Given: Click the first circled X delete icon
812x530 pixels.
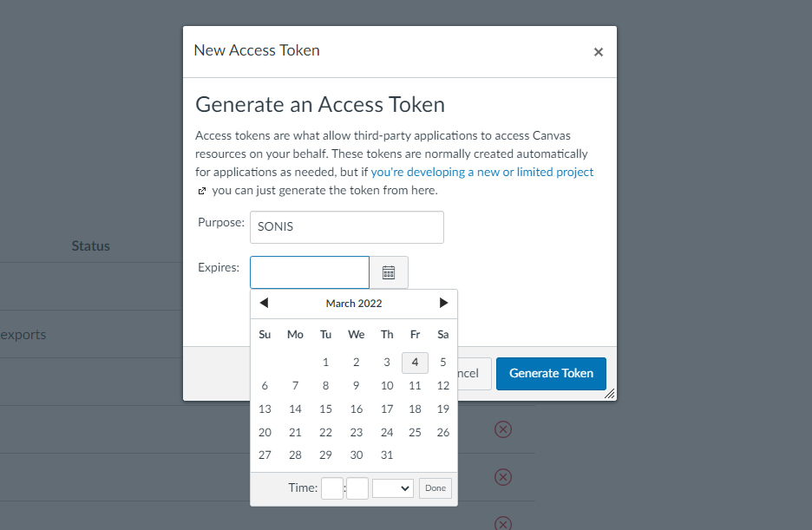Looking at the screenshot, I should pyautogui.click(x=502, y=429).
